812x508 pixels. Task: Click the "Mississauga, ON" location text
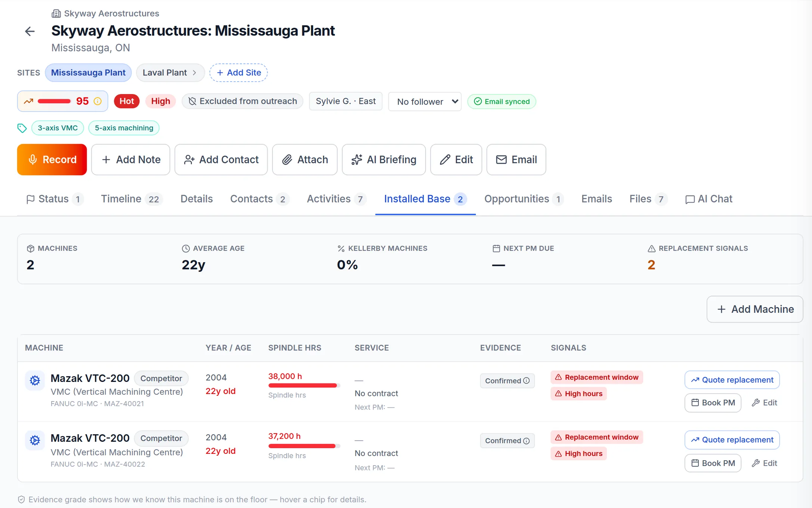coord(91,48)
